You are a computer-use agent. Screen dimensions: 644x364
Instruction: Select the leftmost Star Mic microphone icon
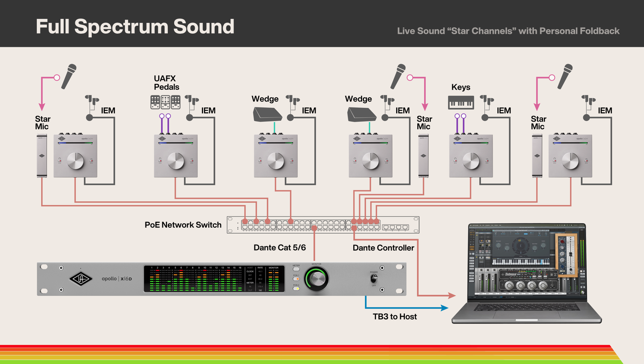[68, 76]
